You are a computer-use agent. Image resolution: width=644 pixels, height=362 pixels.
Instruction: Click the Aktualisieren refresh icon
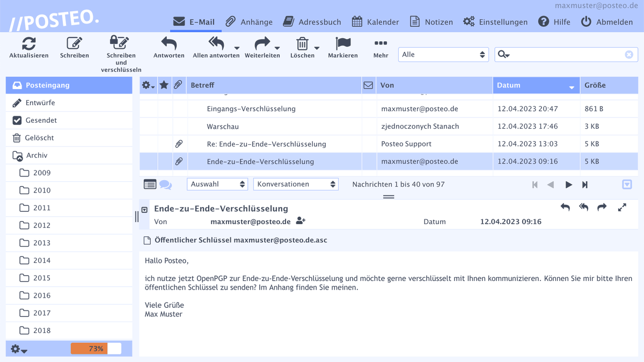(x=29, y=43)
